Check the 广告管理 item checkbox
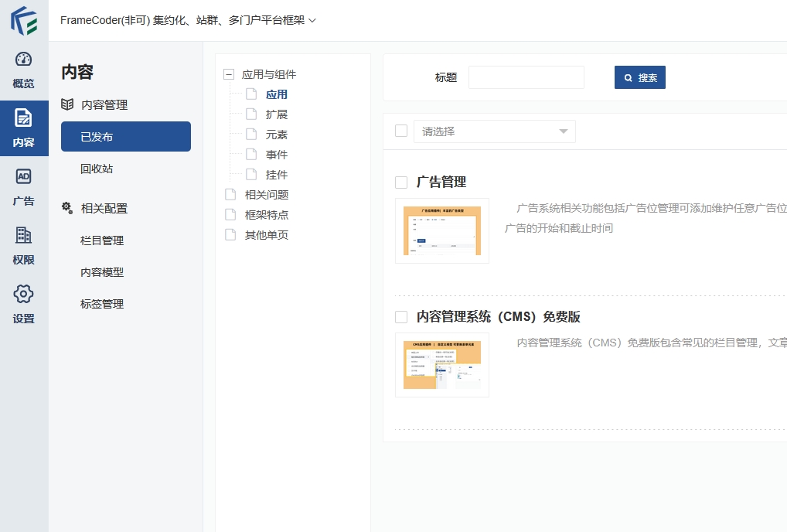Viewport: 787px width, 532px height. (x=401, y=182)
